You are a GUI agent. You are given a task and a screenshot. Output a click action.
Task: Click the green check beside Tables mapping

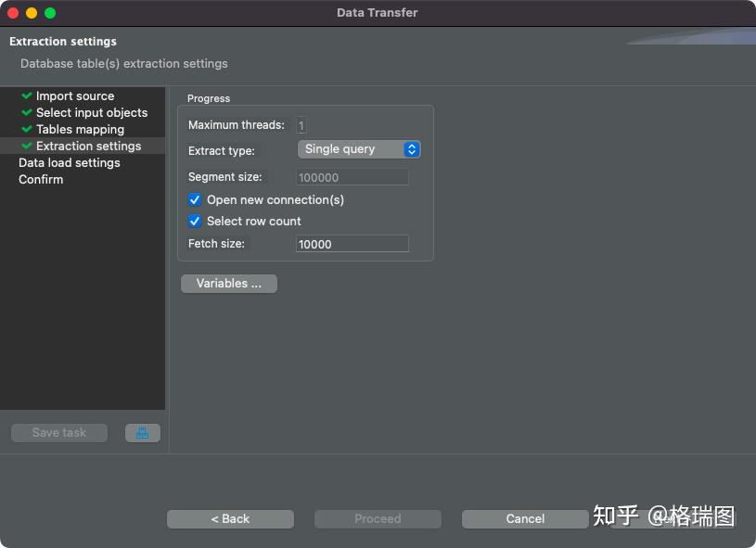click(27, 129)
